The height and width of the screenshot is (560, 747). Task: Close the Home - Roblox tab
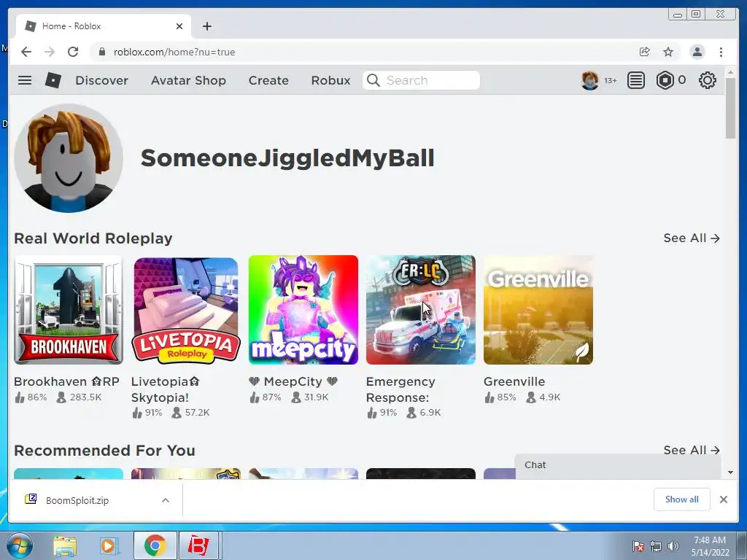179,26
